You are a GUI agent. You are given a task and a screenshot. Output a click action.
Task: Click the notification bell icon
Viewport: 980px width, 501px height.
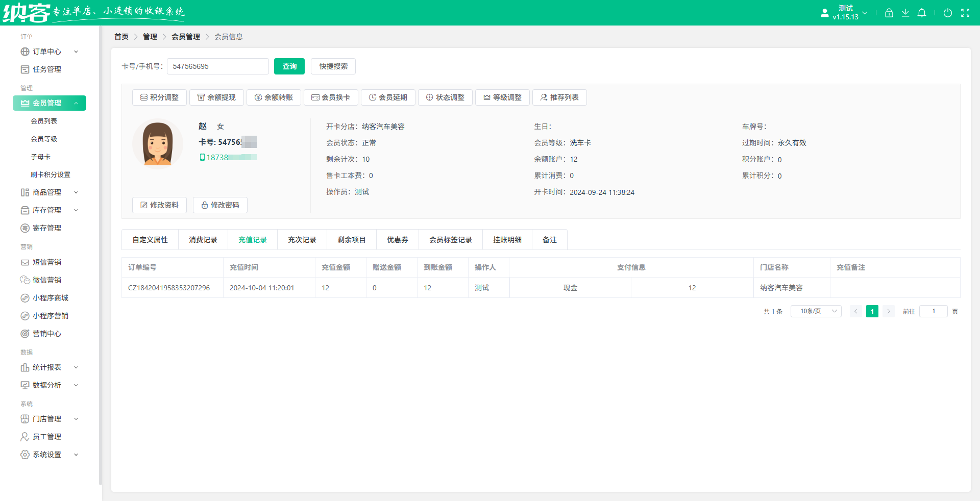(x=922, y=13)
